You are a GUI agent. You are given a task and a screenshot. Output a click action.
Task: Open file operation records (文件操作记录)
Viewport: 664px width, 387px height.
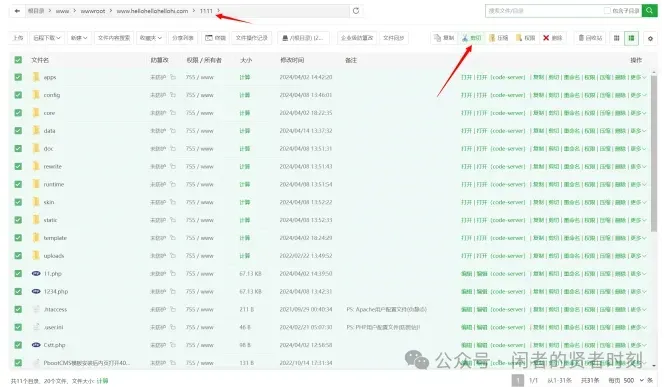pyautogui.click(x=252, y=38)
